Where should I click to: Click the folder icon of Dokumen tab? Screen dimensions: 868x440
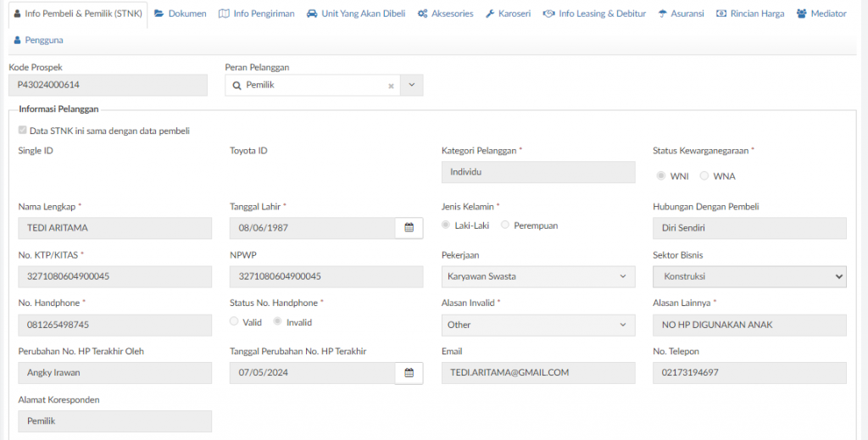click(159, 14)
